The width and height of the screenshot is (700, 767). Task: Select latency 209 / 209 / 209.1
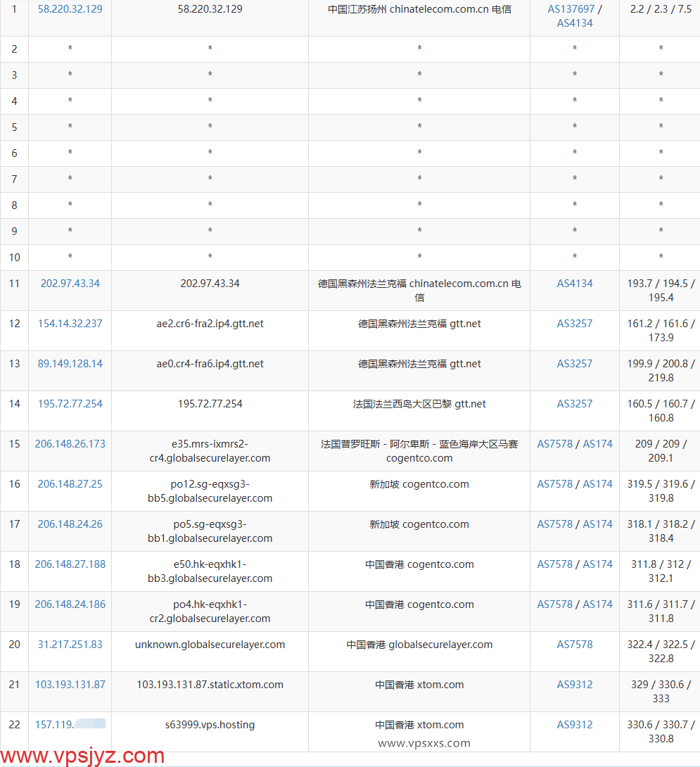click(661, 451)
